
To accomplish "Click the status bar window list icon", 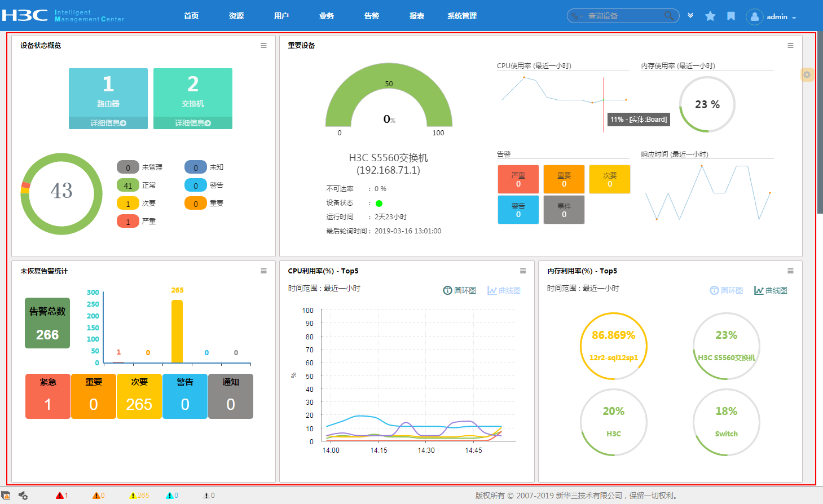I will [6, 496].
